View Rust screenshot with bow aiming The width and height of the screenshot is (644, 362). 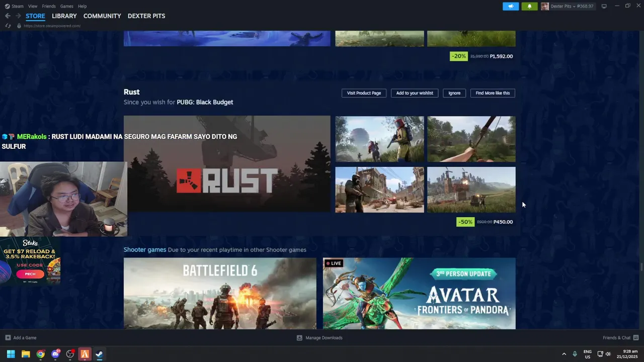click(471, 139)
